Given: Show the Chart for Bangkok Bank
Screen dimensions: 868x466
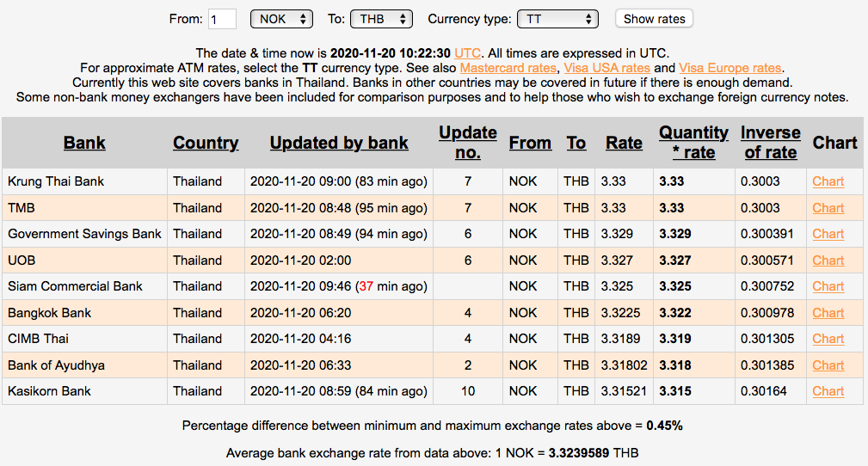Looking at the screenshot, I should (828, 313).
